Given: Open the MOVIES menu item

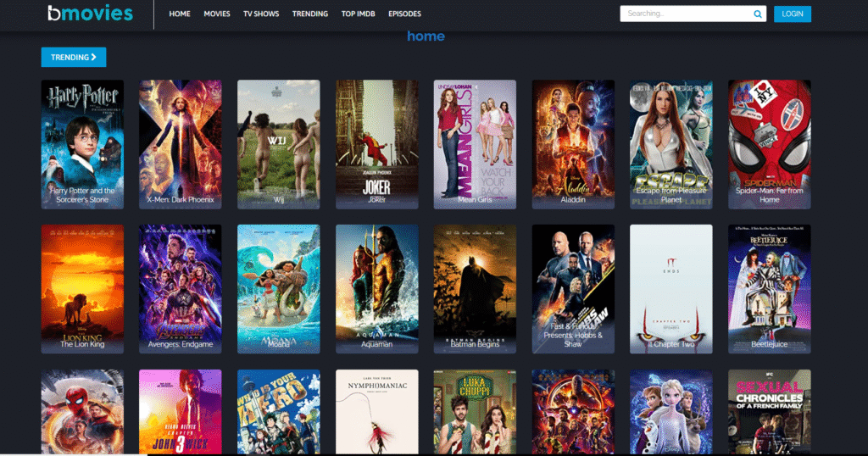Looking at the screenshot, I should (216, 14).
